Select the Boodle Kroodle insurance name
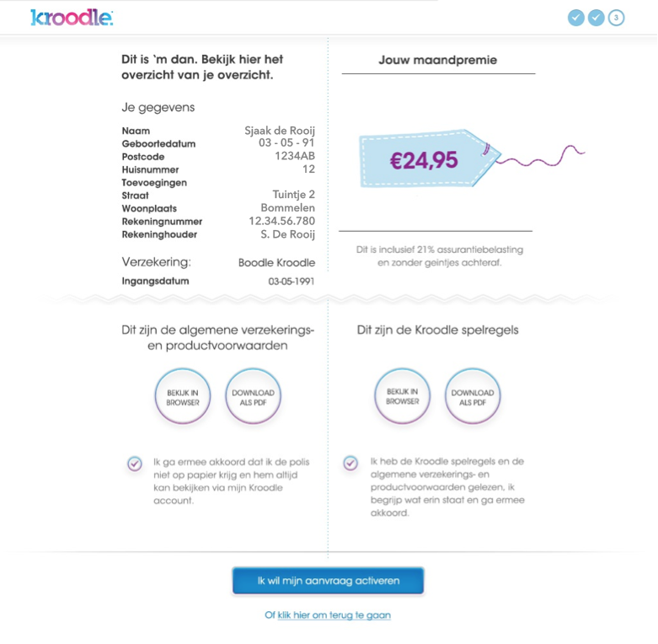The height and width of the screenshot is (644, 658). click(276, 262)
